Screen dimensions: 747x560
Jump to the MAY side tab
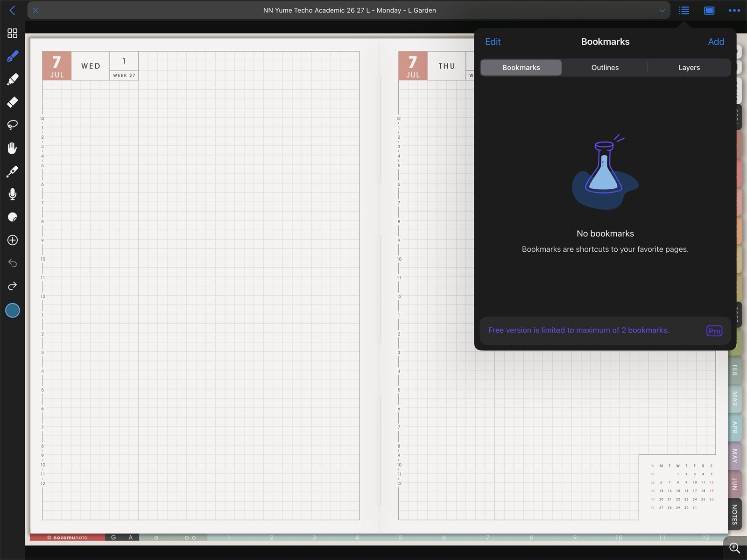coord(735,455)
